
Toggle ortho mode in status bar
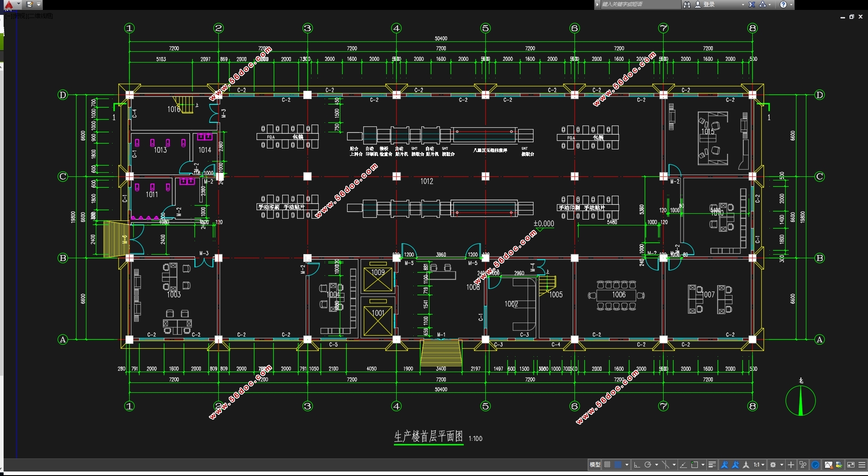[x=637, y=465]
